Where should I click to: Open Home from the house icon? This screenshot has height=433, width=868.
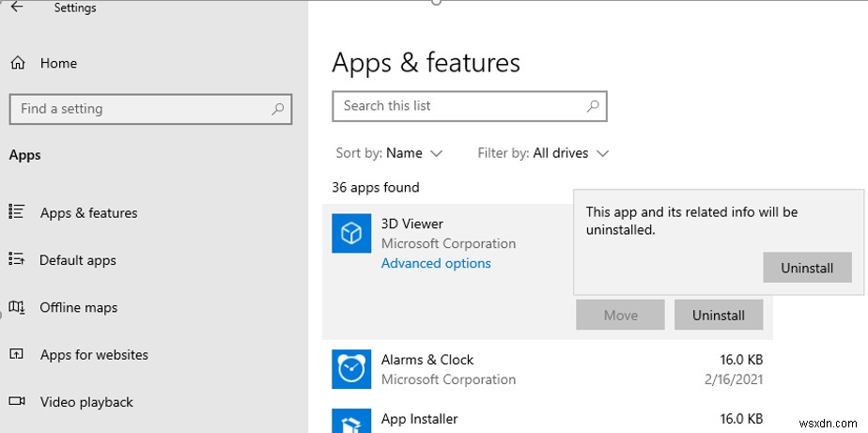(x=18, y=63)
